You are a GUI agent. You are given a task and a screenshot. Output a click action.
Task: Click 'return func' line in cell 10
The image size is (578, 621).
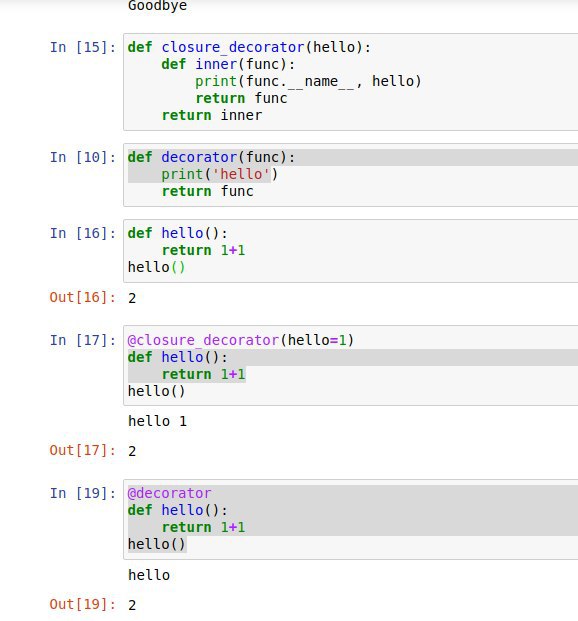(x=207, y=191)
